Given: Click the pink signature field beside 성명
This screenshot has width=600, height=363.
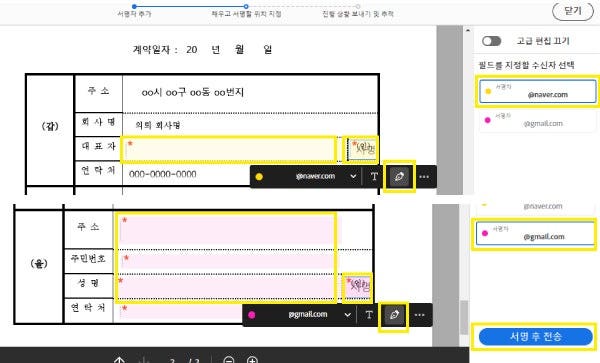Looking at the screenshot, I should [x=357, y=287].
